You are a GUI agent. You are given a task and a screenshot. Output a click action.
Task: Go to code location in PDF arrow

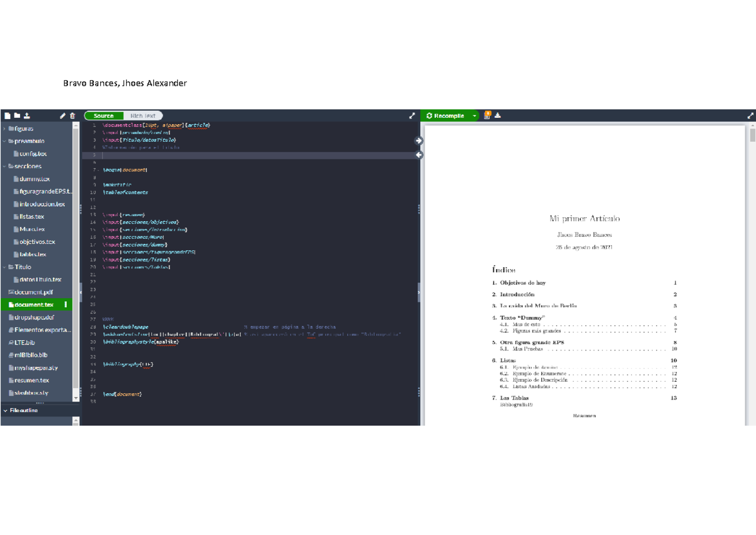pyautogui.click(x=419, y=141)
